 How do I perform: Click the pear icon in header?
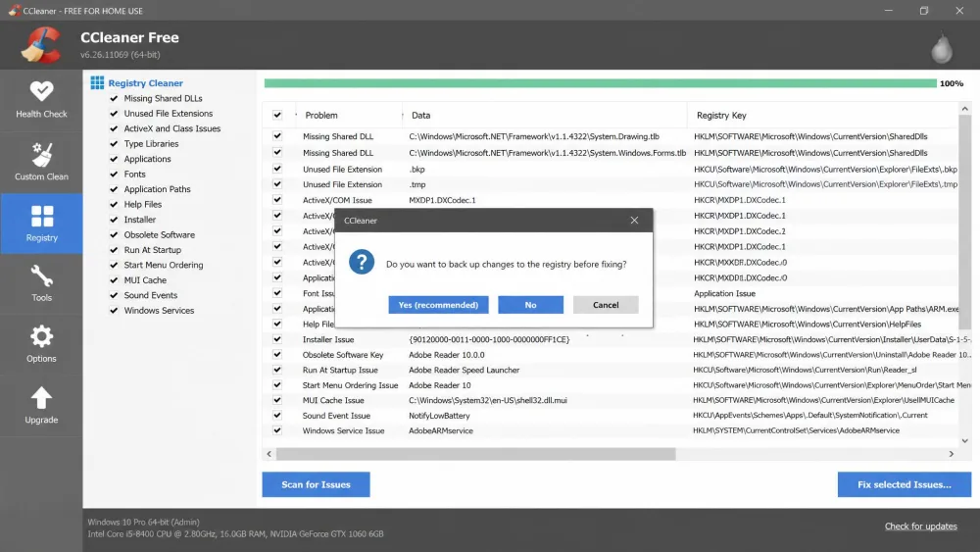tap(941, 48)
